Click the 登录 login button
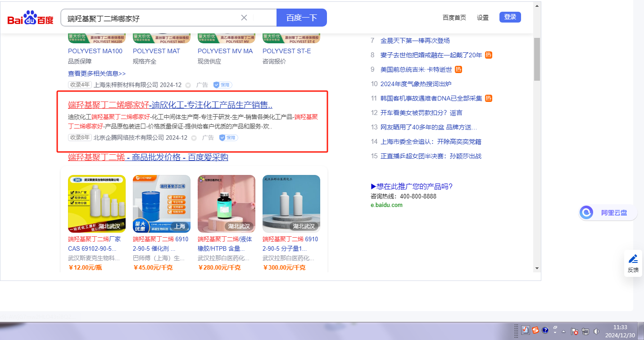Viewport: 644px width, 340px height. [510, 17]
